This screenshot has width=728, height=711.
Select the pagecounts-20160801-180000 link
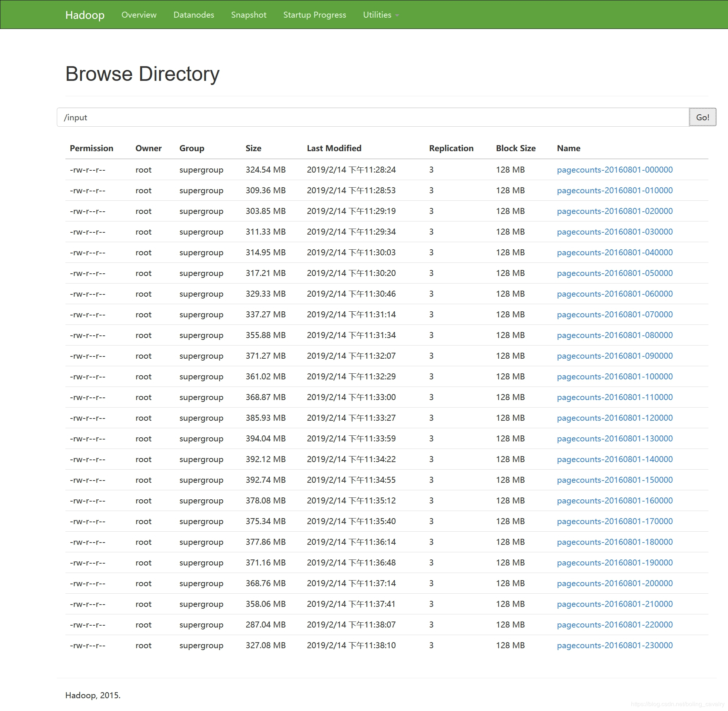[614, 542]
